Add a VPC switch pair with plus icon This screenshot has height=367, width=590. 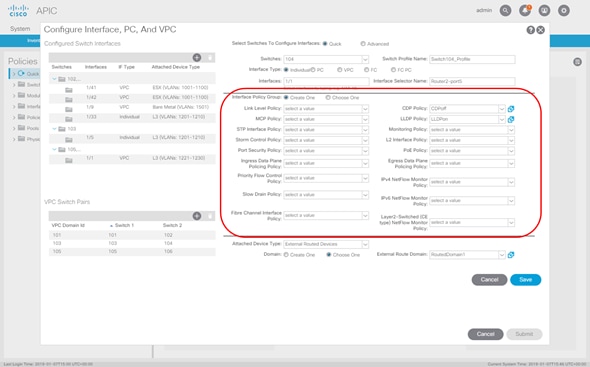pos(197,216)
